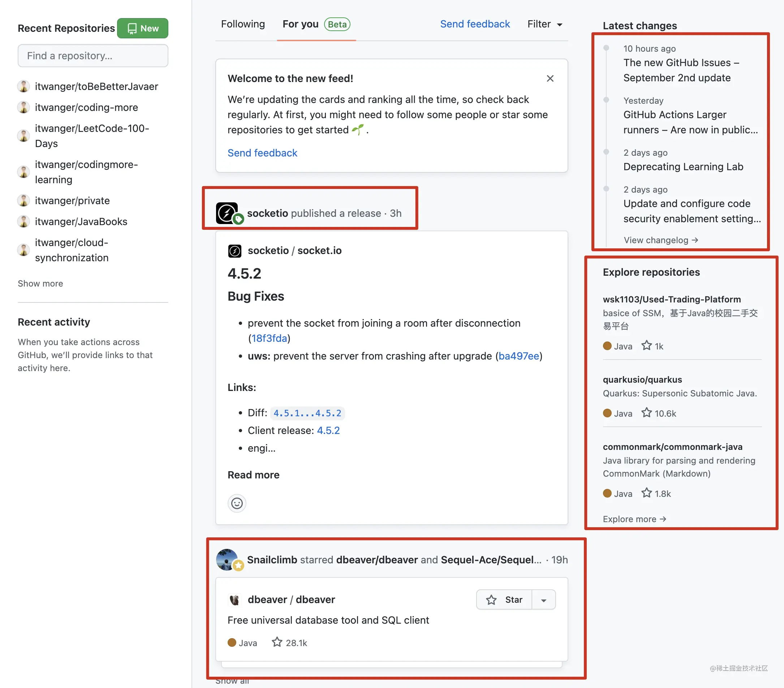Open commonmark/commonmark-java repository
The height and width of the screenshot is (688, 784).
pos(672,447)
